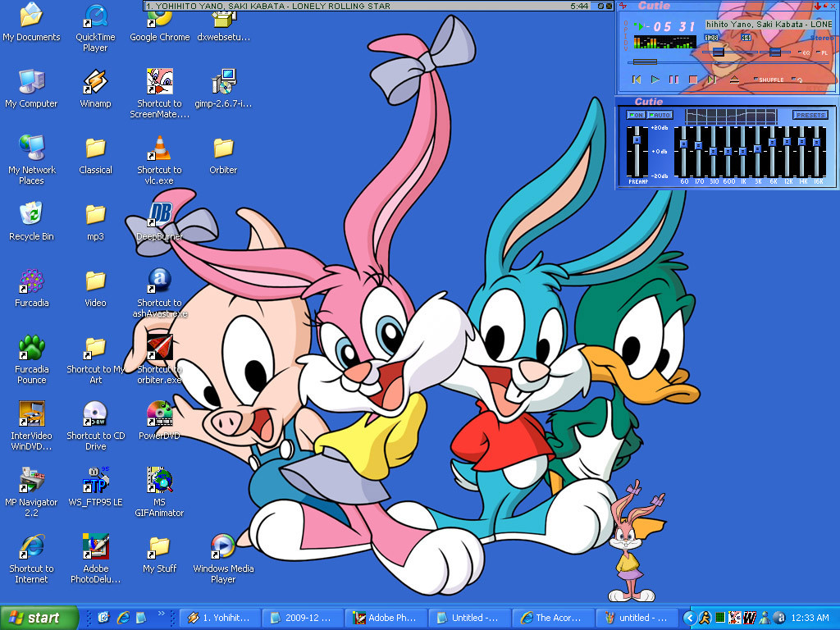The image size is (840, 630).
Task: Expand hidden system tray icons arrow
Action: click(689, 618)
